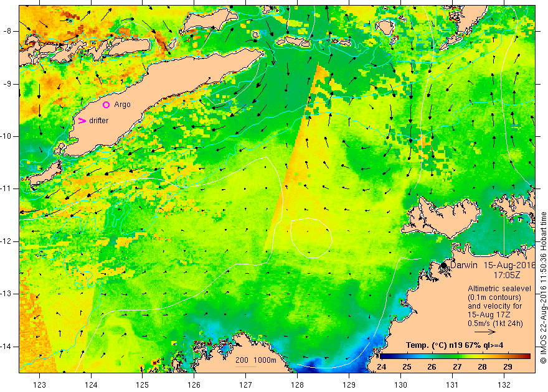
Task: Click the 'Altimetric sealevel' legend line
Action: pos(499,289)
